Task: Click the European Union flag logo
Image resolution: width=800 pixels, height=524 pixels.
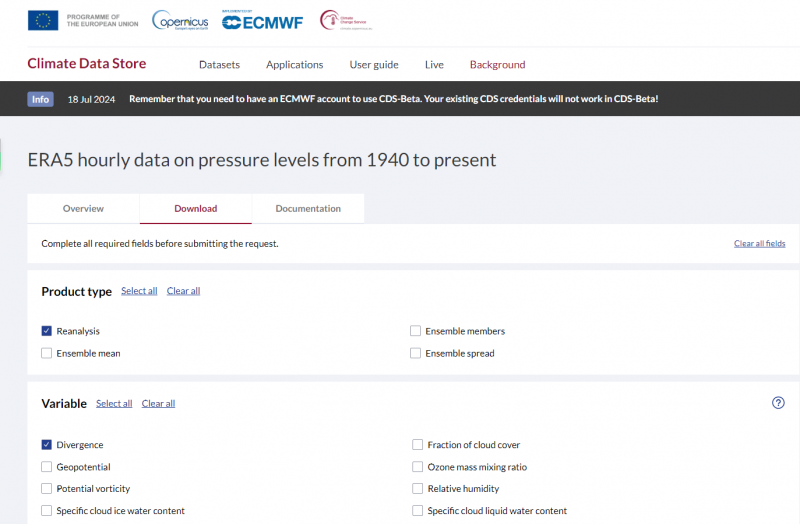Action: [x=43, y=19]
